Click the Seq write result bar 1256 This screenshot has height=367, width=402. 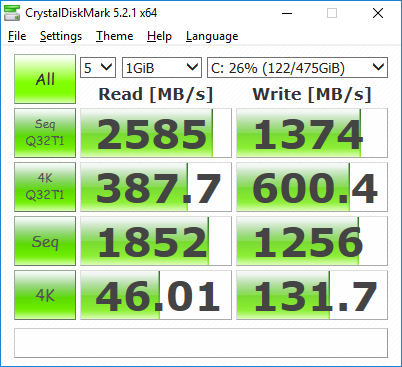(312, 241)
